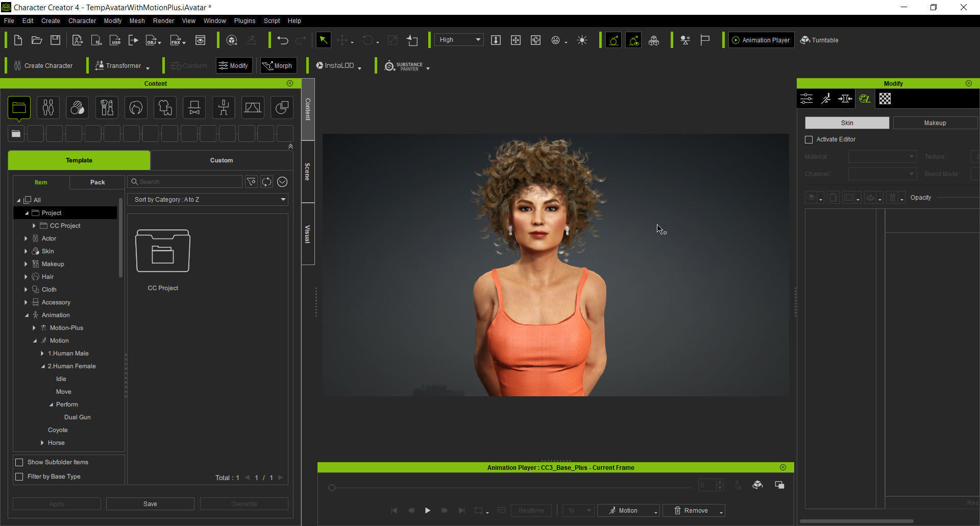This screenshot has width=980, height=526.
Task: Open a project with the folder icon
Action: pyautogui.click(x=37, y=40)
